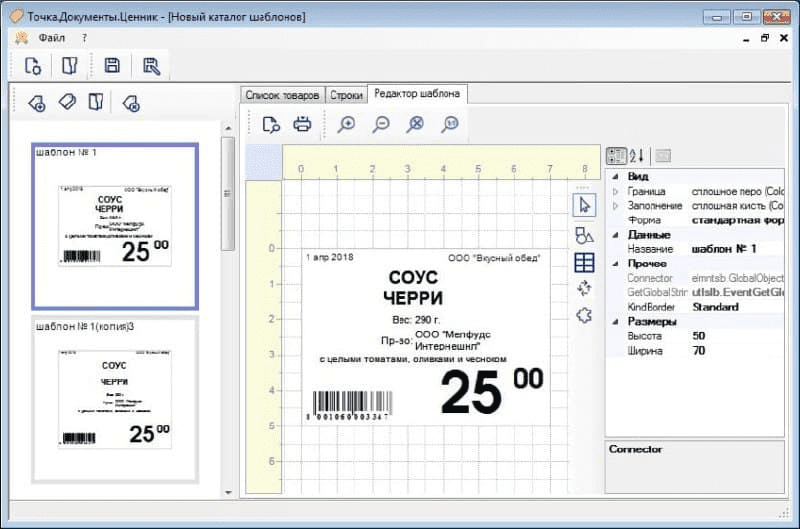Click the template list vertical scrollbar
800x529 pixels.
pyautogui.click(x=228, y=194)
